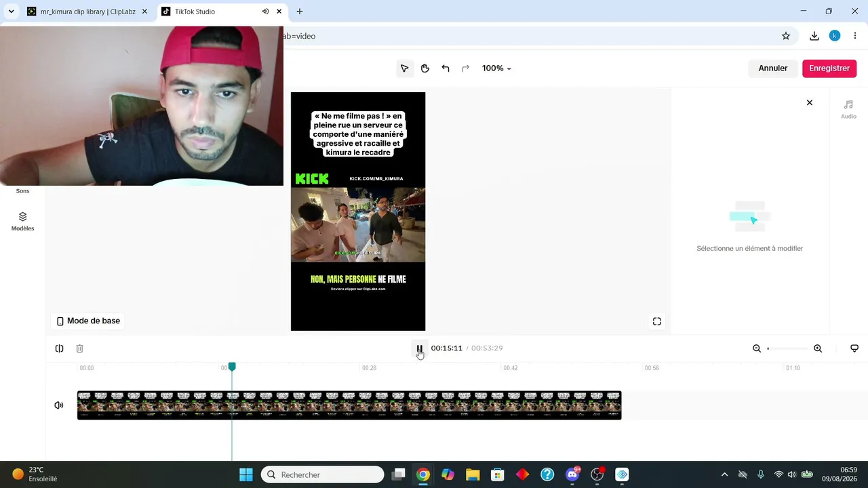Open the Sons section in sidebar
868x488 pixels.
click(x=22, y=190)
